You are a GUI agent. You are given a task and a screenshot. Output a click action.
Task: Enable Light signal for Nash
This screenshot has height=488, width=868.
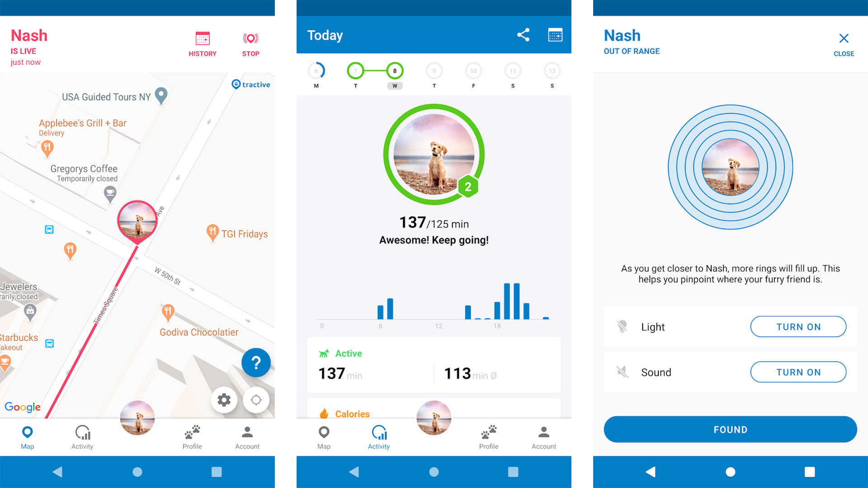tap(797, 327)
